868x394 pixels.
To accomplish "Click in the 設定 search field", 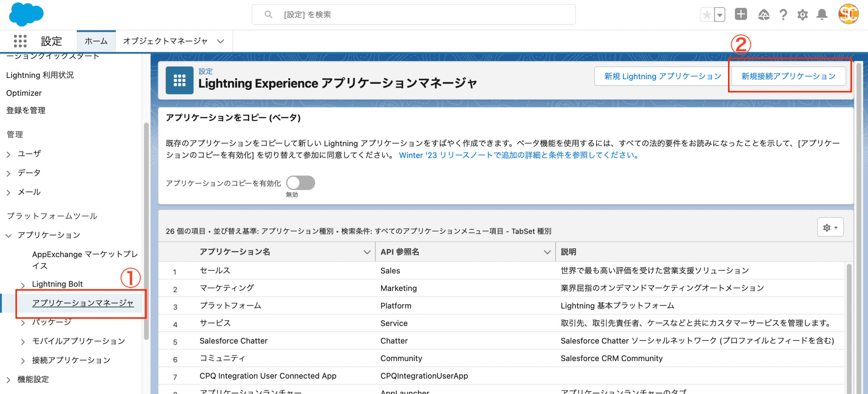I will [414, 15].
